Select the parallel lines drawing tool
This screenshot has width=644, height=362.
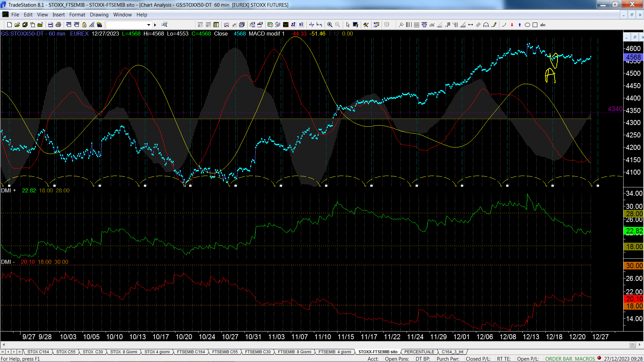tap(478, 25)
